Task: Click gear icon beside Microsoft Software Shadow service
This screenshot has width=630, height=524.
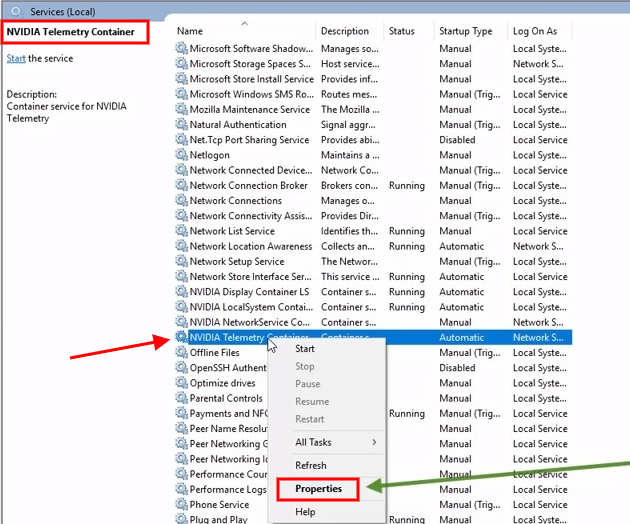Action: click(x=181, y=48)
